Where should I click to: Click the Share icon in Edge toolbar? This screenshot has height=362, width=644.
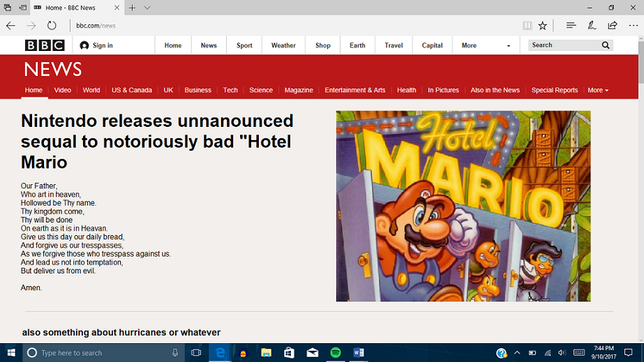(613, 26)
